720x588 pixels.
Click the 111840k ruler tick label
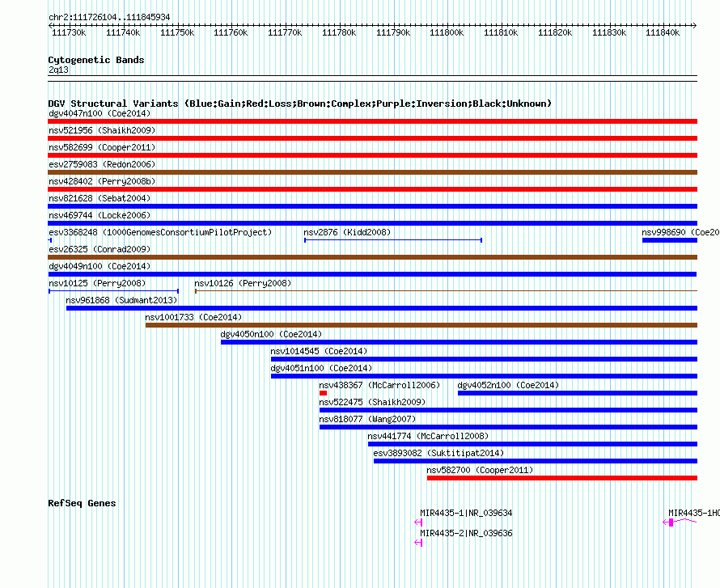tap(663, 32)
